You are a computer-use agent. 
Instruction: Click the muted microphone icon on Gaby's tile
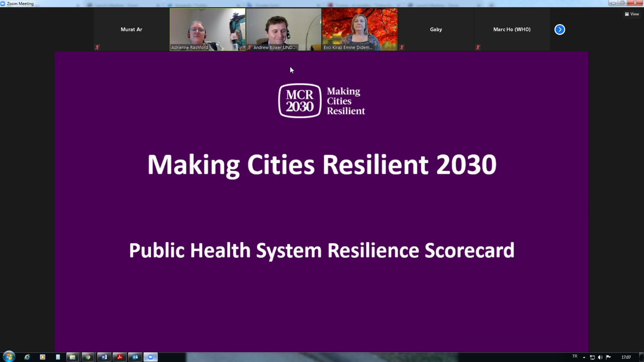(402, 47)
